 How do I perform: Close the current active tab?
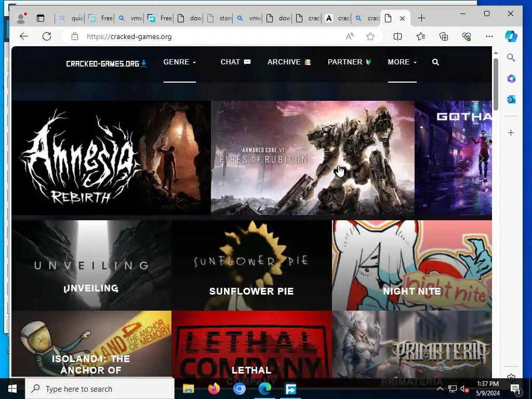point(403,18)
